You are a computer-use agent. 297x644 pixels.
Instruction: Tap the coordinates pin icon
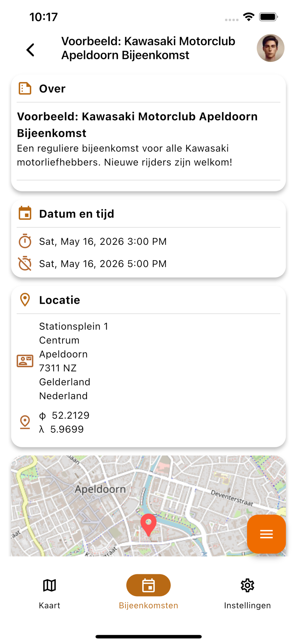[25, 422]
